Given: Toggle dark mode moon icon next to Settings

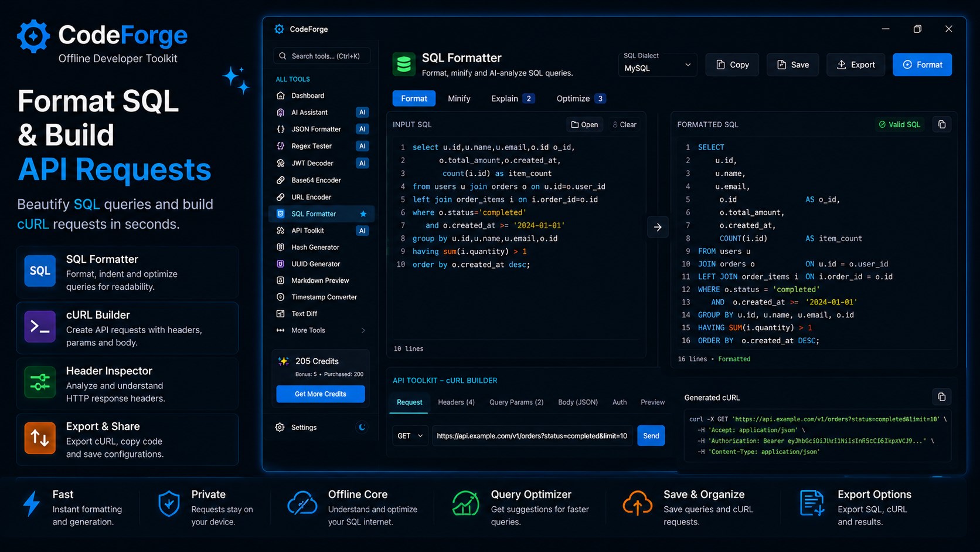Looking at the screenshot, I should (362, 427).
